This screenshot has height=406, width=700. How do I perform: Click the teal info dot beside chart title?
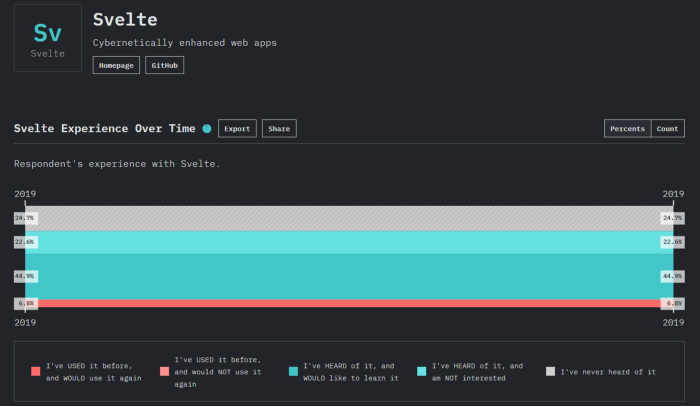click(x=207, y=129)
